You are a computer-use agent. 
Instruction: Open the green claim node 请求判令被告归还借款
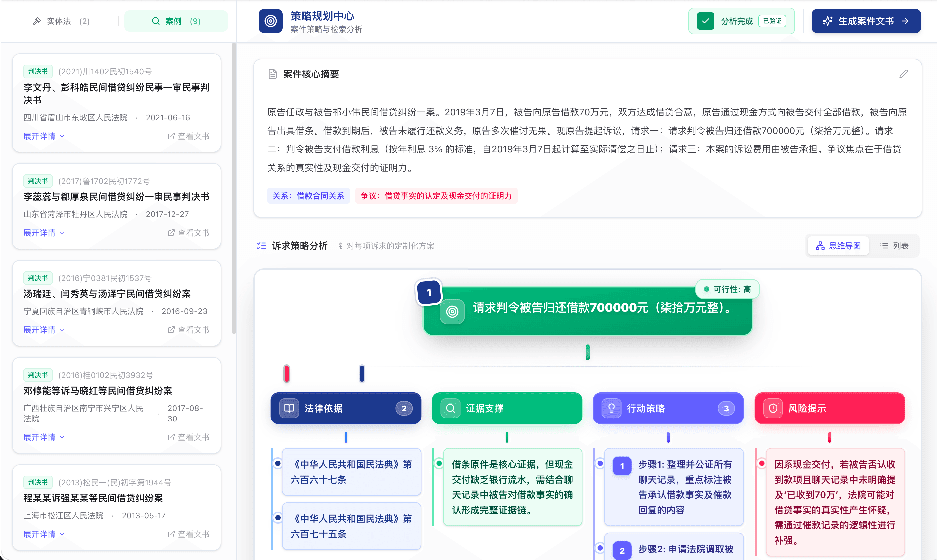pos(587,311)
